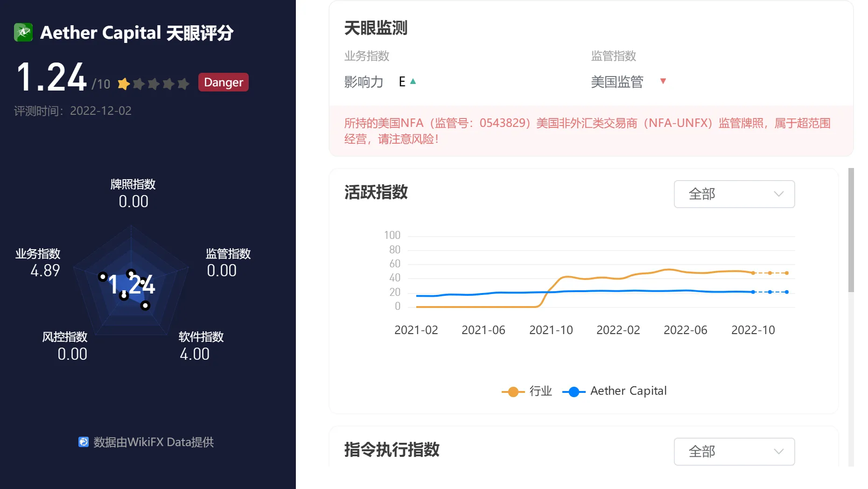Click the 指令执行指数 section heading
This screenshot has height=489, width=868.
(x=392, y=450)
